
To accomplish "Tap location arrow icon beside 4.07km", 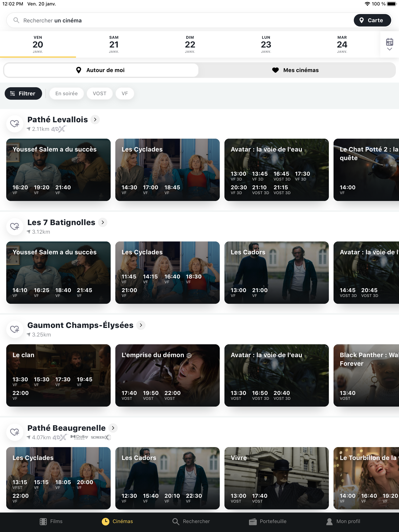I will [x=29, y=438].
